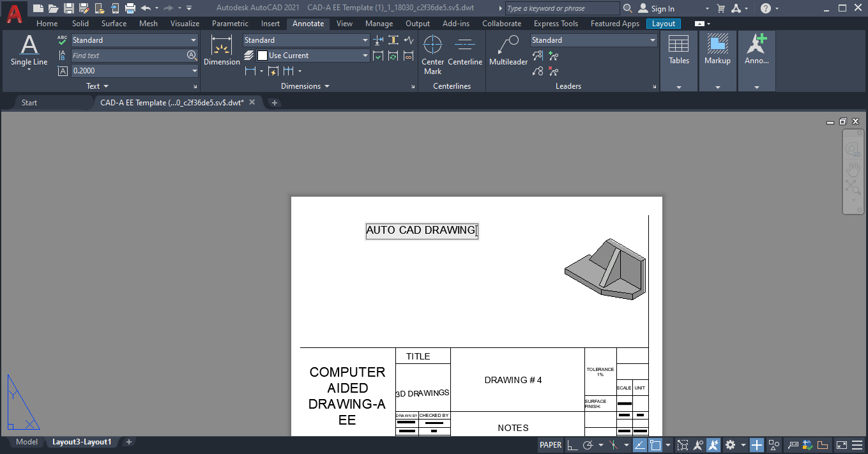Image resolution: width=868 pixels, height=454 pixels.
Task: Select the Center Mark tool
Action: 433,51
